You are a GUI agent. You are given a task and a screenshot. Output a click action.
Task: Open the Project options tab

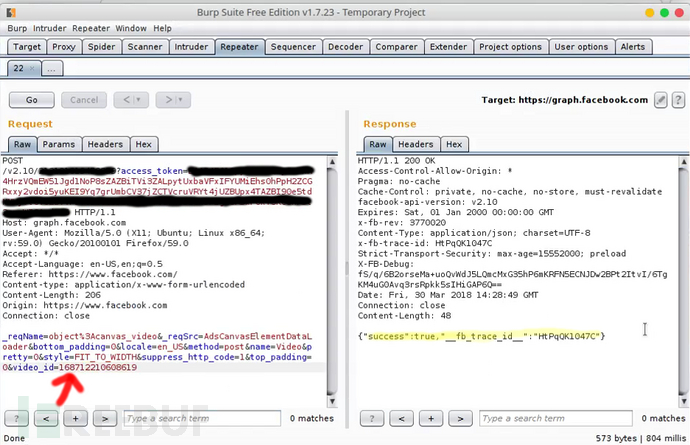510,47
